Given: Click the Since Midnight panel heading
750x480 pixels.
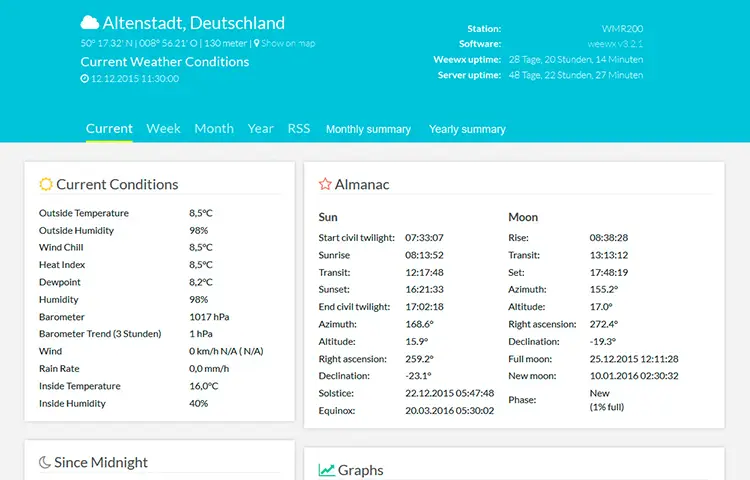Looking at the screenshot, I should [101, 462].
